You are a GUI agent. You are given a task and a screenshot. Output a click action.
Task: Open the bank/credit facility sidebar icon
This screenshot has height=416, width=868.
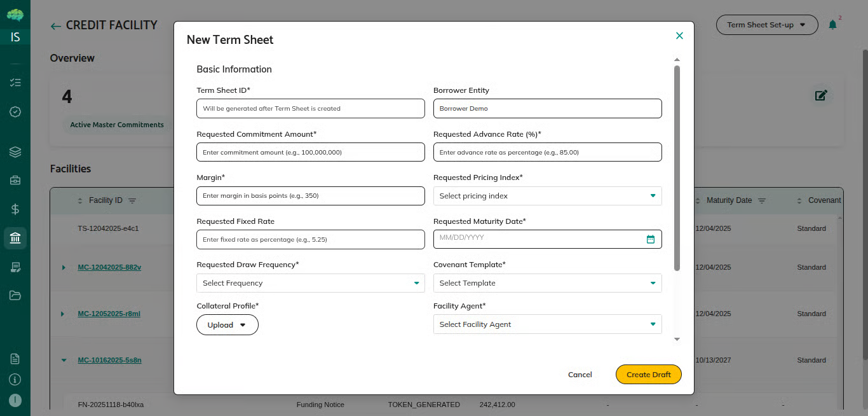15,238
